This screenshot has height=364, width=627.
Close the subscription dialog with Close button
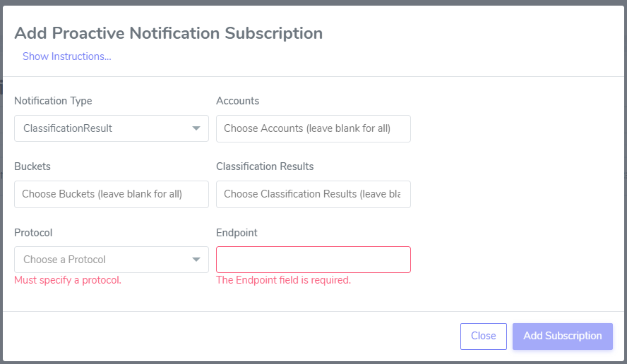click(484, 336)
